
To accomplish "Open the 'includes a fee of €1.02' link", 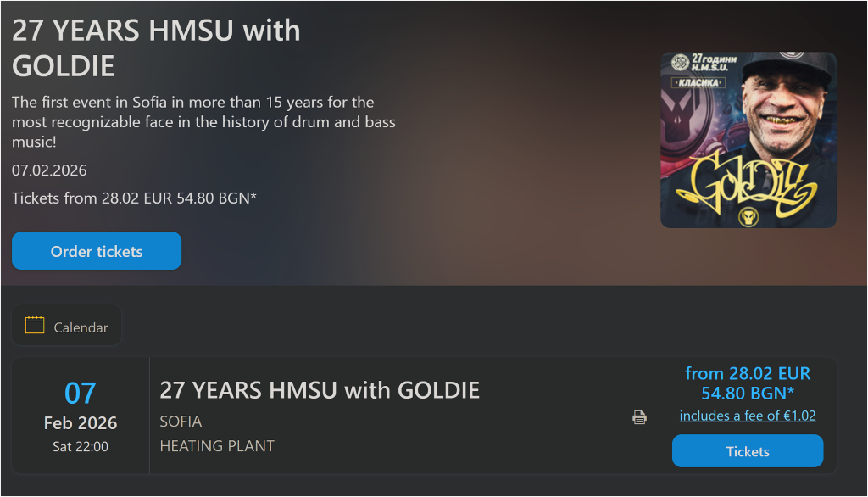I will point(748,416).
